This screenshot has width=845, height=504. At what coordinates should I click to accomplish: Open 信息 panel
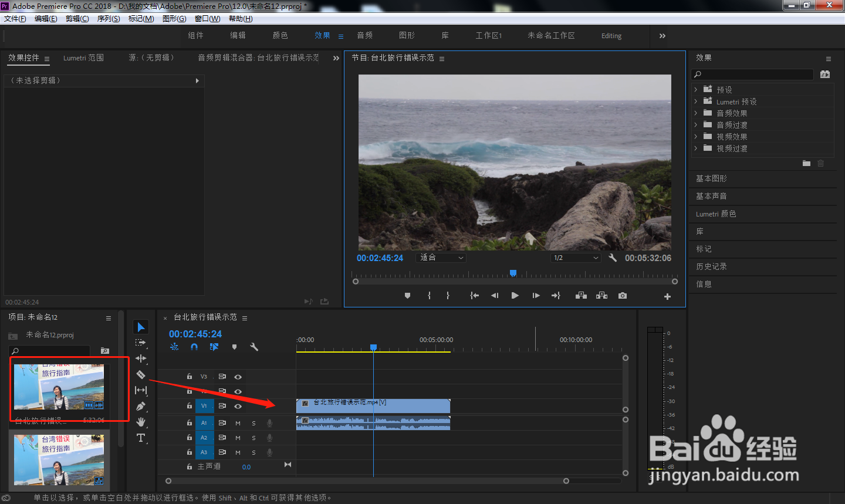[x=704, y=284]
